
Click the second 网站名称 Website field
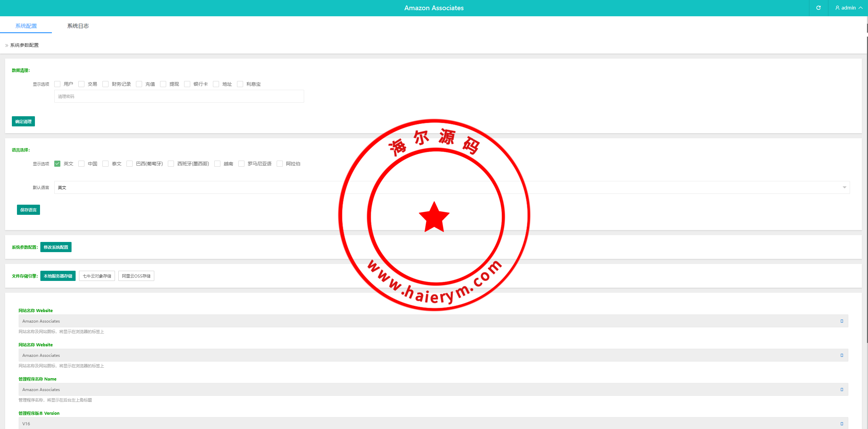pos(433,355)
